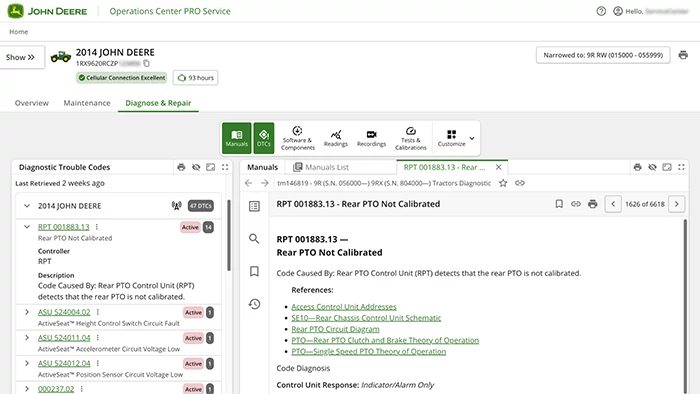
Task: Go forward in manual history
Action: [265, 183]
